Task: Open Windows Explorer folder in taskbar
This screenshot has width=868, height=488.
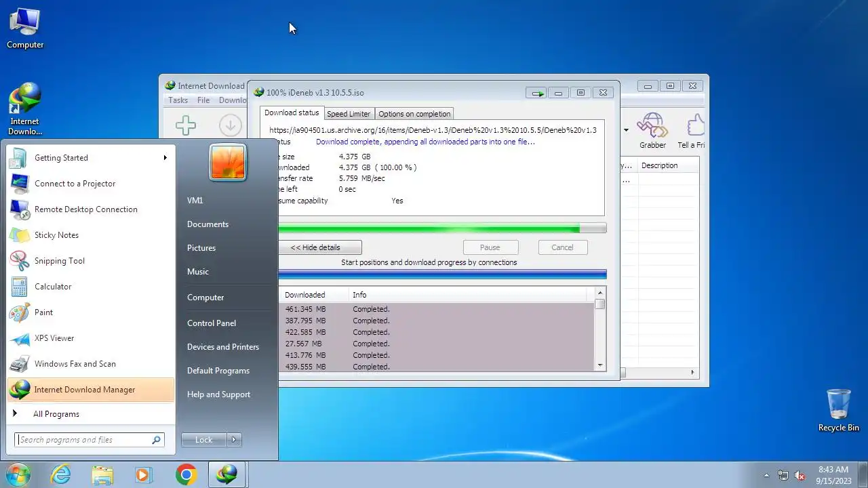Action: click(x=102, y=474)
